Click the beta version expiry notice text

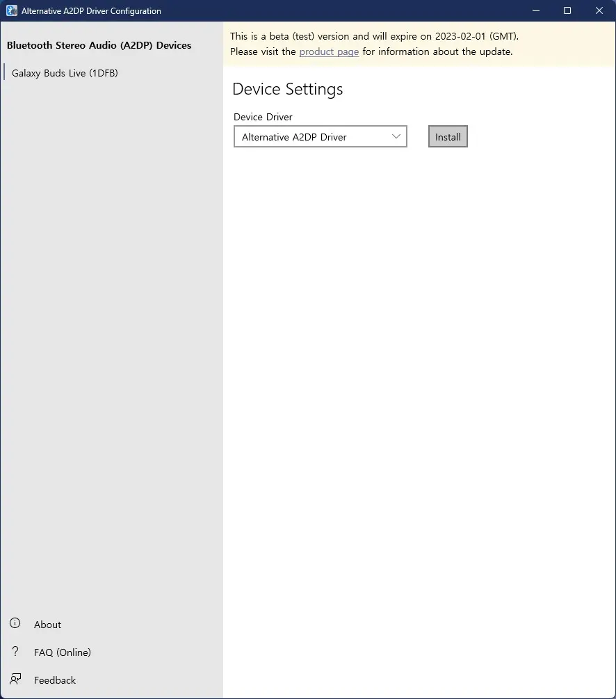(x=374, y=37)
